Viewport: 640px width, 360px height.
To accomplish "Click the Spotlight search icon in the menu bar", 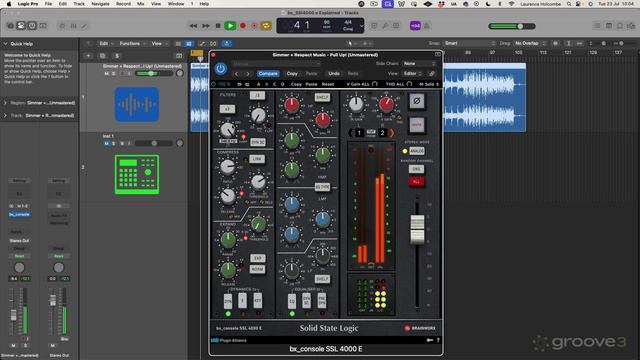I will tap(569, 4).
